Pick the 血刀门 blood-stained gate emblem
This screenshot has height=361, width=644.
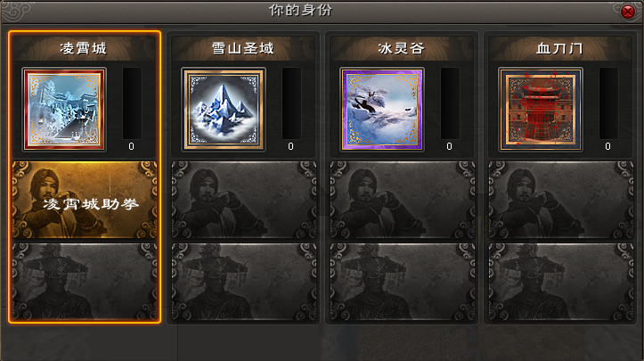click(x=541, y=110)
